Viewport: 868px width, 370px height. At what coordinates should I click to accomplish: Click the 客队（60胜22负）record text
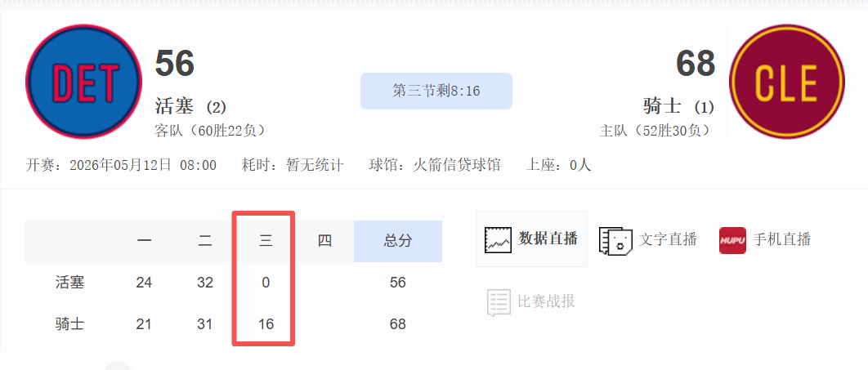tap(210, 131)
